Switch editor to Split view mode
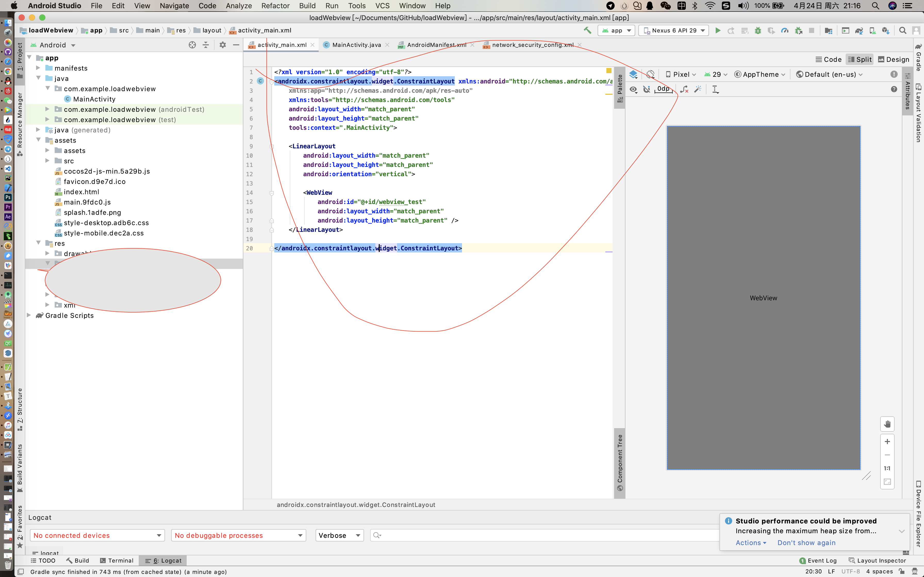Screen dimensions: 924x577 [x=860, y=59]
